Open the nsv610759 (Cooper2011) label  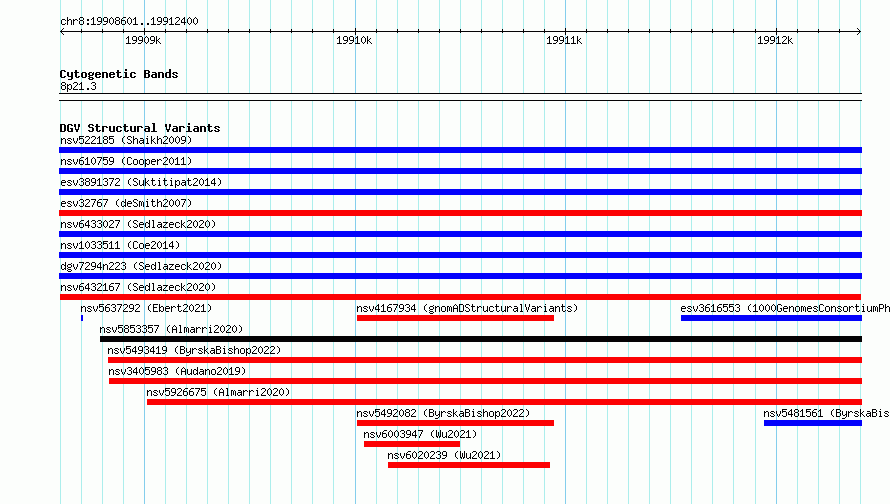pyautogui.click(x=126, y=161)
